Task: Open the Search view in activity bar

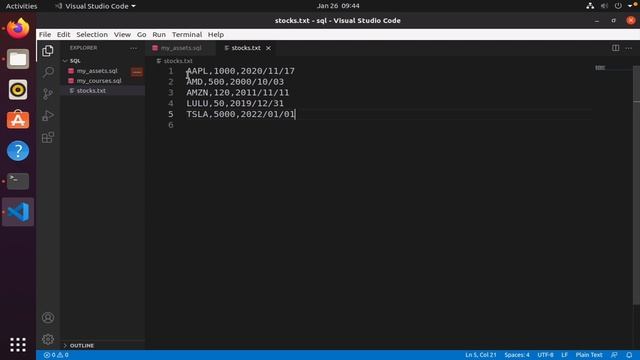Action: (x=48, y=72)
